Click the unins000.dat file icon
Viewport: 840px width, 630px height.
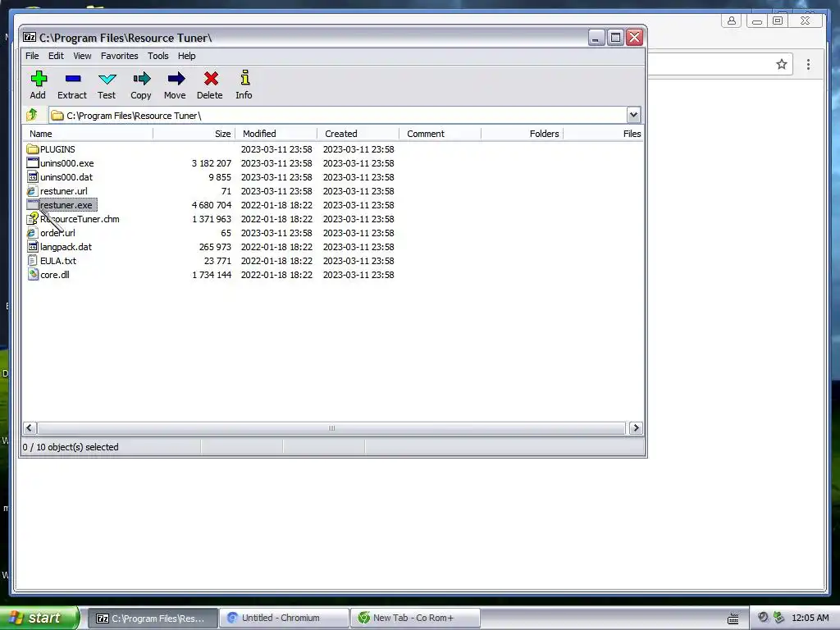(x=33, y=177)
